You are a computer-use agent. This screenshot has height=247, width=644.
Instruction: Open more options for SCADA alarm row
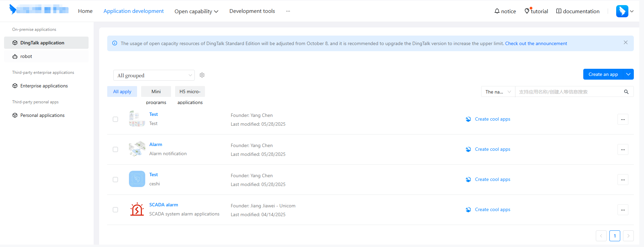tap(623, 210)
